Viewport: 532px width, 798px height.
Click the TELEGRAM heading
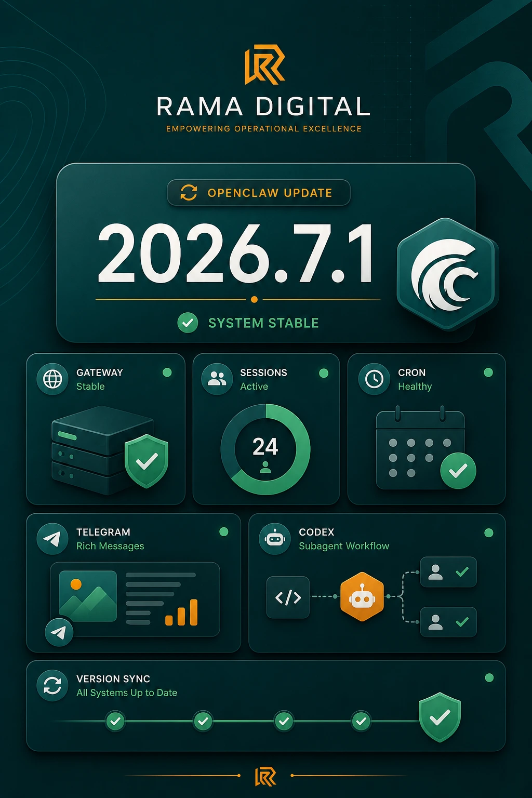[x=103, y=532]
